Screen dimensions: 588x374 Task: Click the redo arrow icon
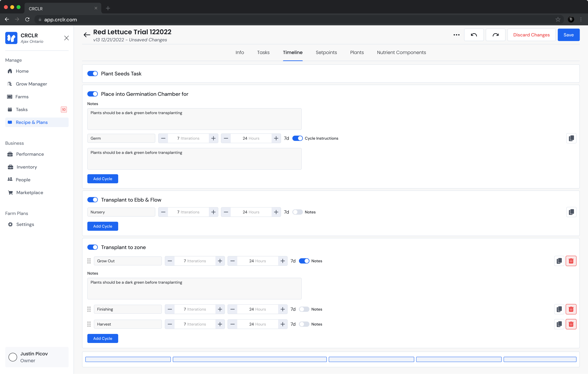pos(495,35)
